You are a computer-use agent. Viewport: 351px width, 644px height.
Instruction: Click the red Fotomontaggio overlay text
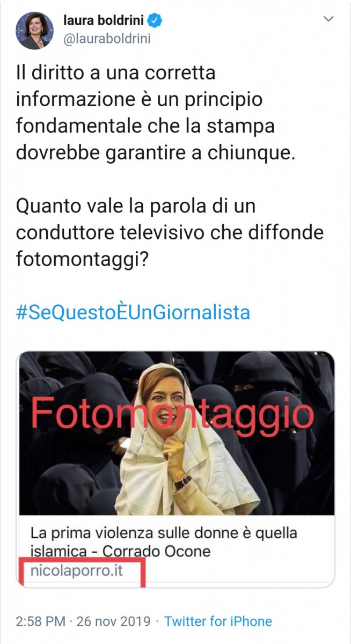[x=172, y=412]
